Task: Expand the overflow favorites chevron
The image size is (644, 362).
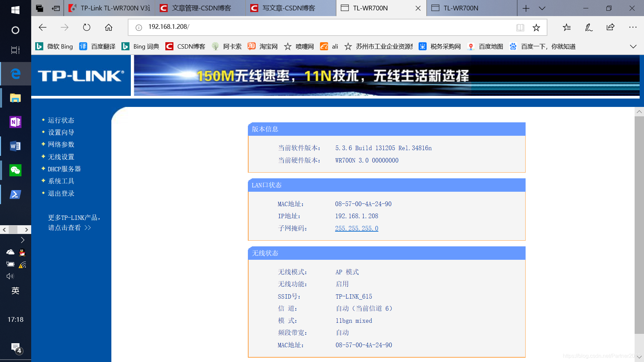Action: (633, 46)
